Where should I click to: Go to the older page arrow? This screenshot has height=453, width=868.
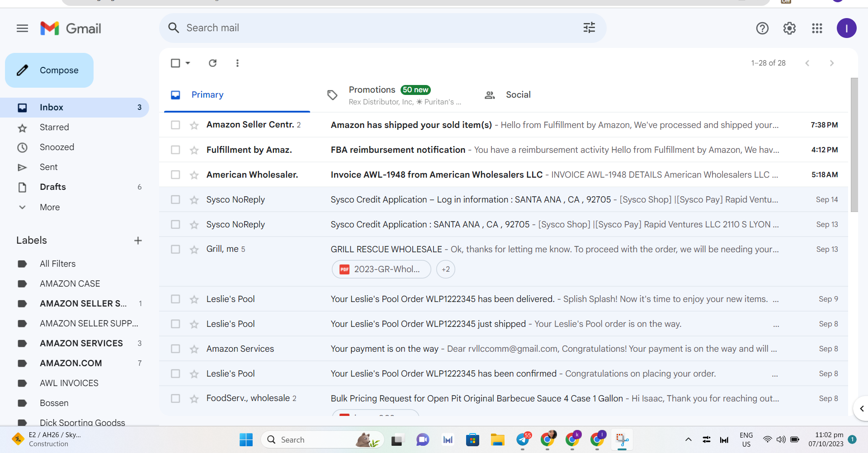pyautogui.click(x=831, y=63)
